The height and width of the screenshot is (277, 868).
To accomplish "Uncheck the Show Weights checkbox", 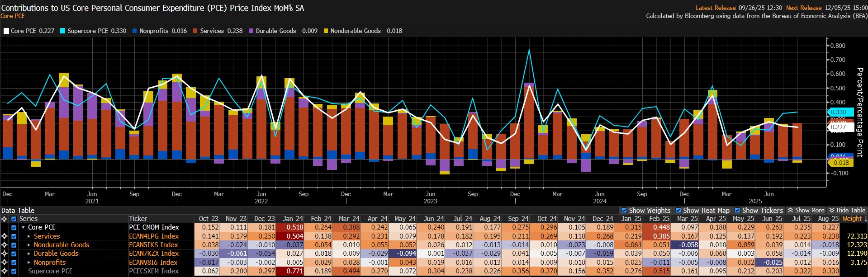I will pyautogui.click(x=624, y=211).
